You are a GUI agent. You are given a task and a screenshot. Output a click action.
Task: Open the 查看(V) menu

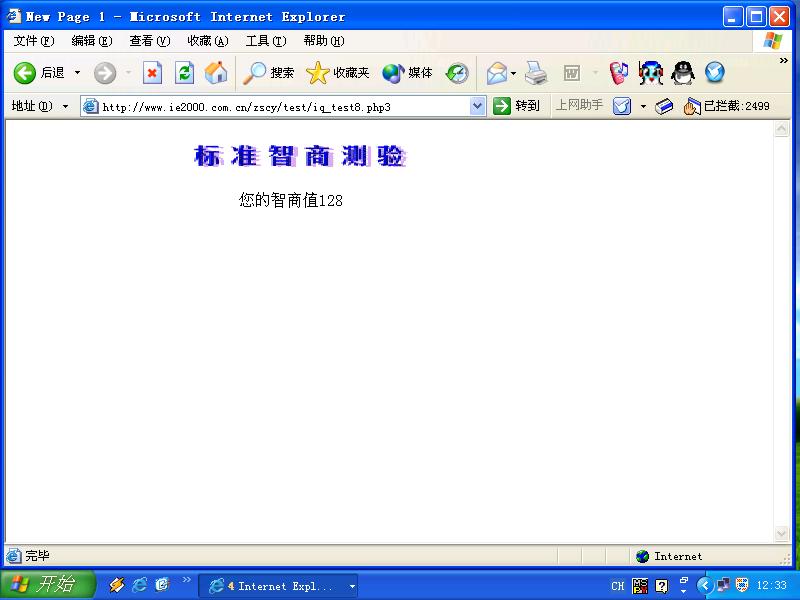pyautogui.click(x=149, y=41)
